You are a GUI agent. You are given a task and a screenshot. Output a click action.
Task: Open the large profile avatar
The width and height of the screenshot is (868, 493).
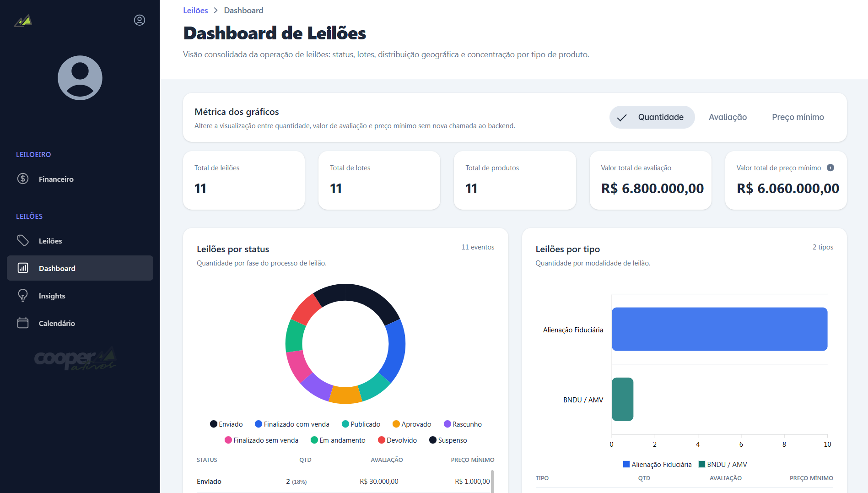point(80,78)
